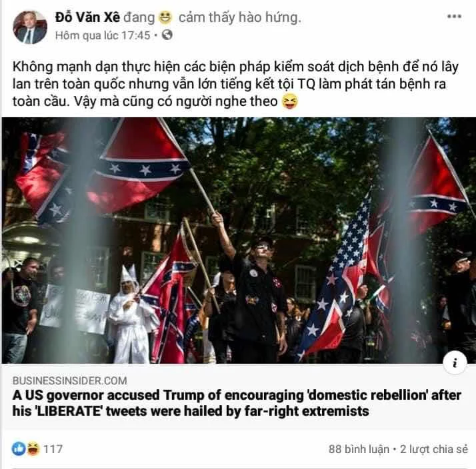The height and width of the screenshot is (469, 476).
Task: Open the 'A US governor accused Trump' headline
Action: tap(237, 404)
